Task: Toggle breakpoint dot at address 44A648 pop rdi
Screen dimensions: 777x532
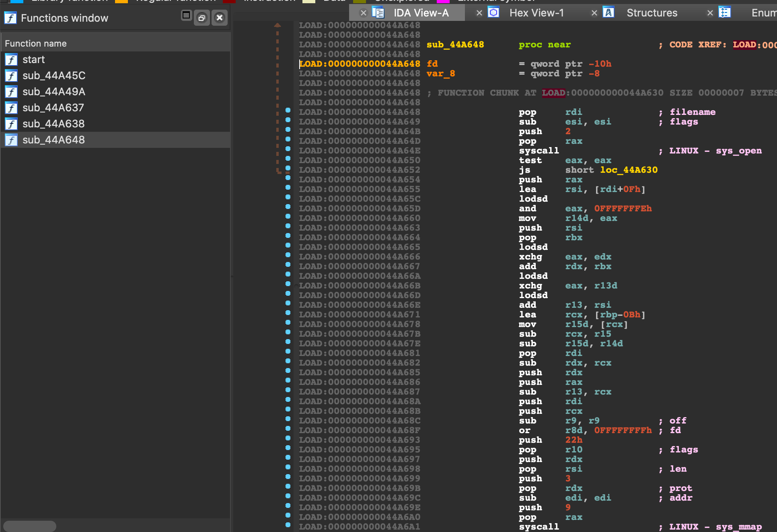Action: pos(288,110)
